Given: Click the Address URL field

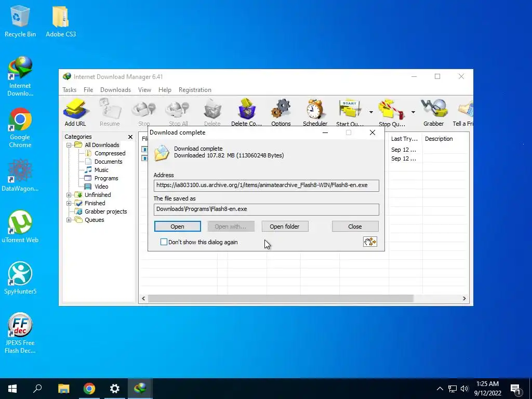Looking at the screenshot, I should 267,185.
